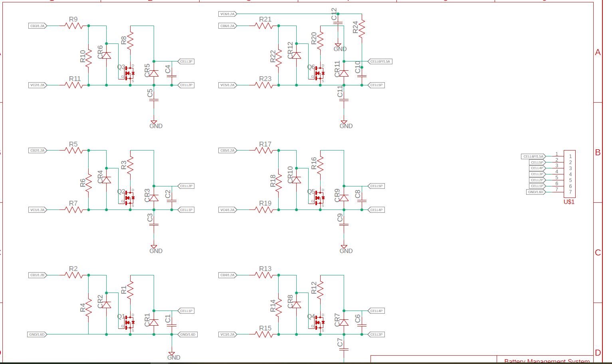
Task: Select capacitor C3 symbol
Action: tap(154, 225)
